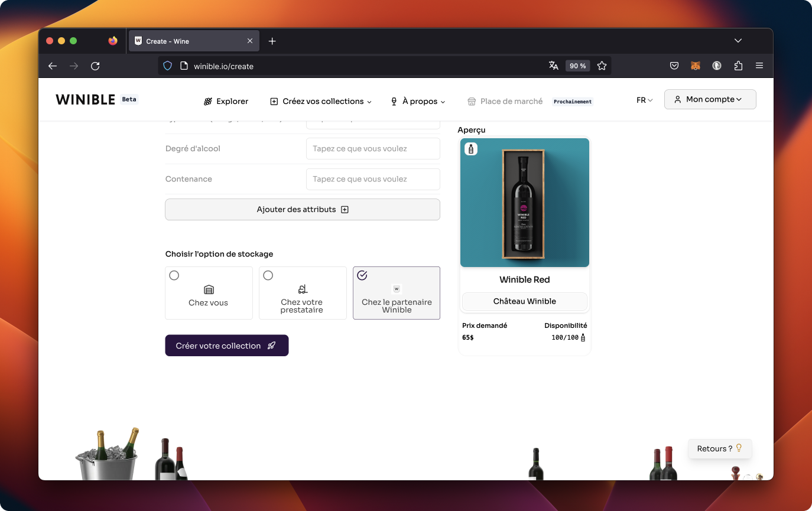
Task: Open the shield tracking protection icon
Action: [167, 66]
